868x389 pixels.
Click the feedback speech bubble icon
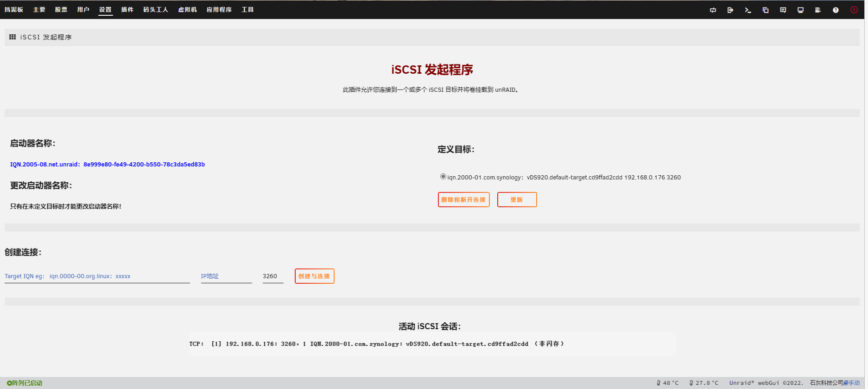(783, 10)
